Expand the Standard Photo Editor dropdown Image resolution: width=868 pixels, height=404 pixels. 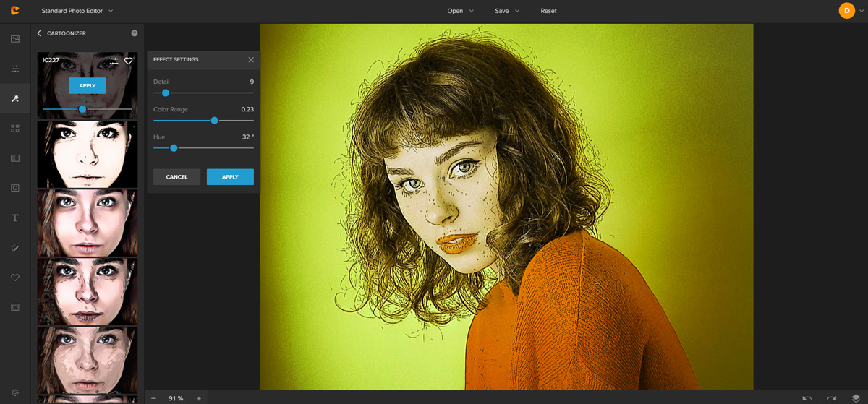point(77,11)
